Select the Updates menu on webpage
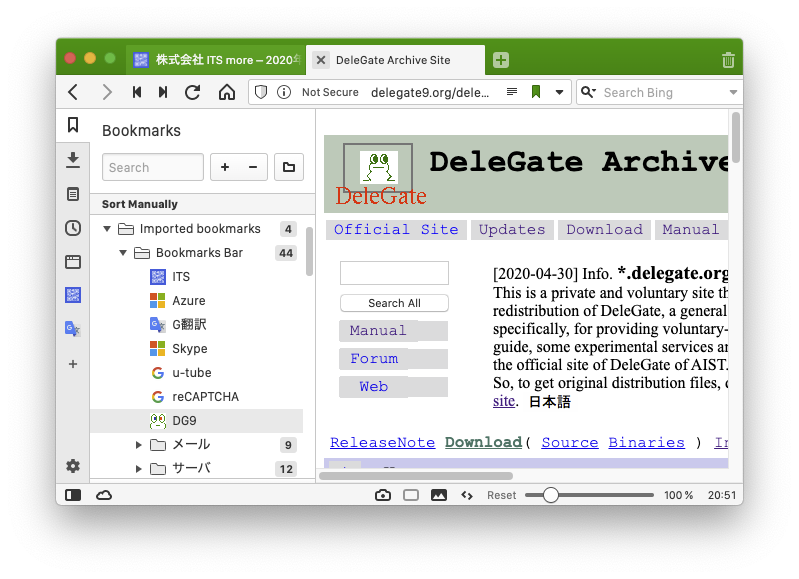Screen dimensions: 799x579 [512, 229]
